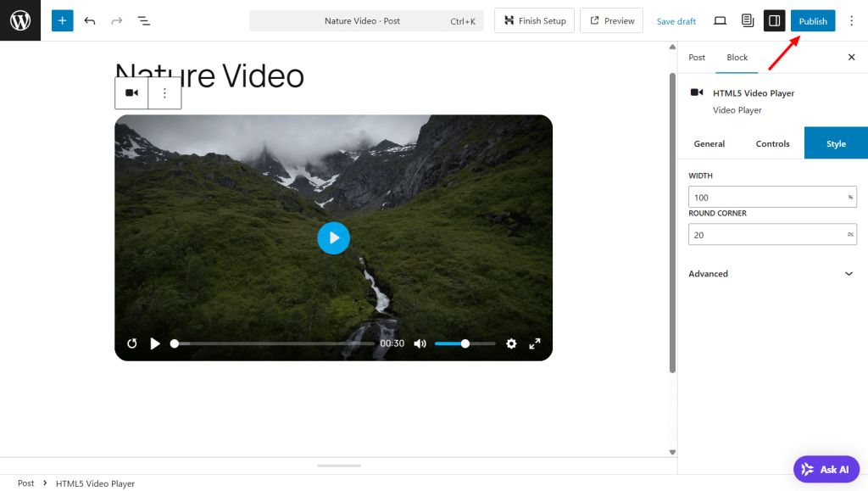Click the video block type icon

[x=131, y=93]
